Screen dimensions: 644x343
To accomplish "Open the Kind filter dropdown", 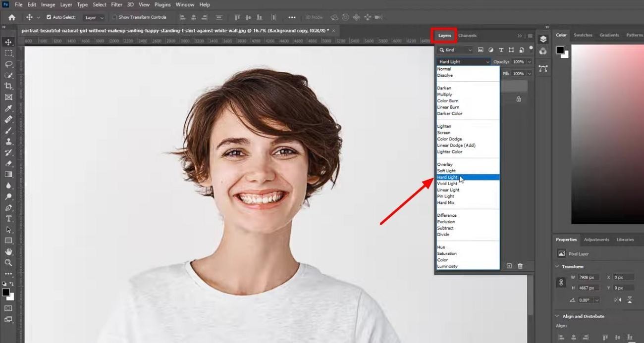I will tap(455, 50).
